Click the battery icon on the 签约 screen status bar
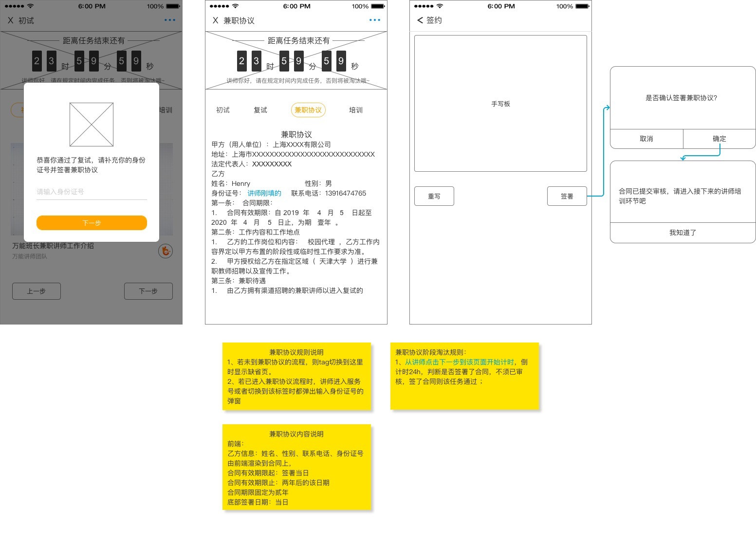 pyautogui.click(x=582, y=6)
